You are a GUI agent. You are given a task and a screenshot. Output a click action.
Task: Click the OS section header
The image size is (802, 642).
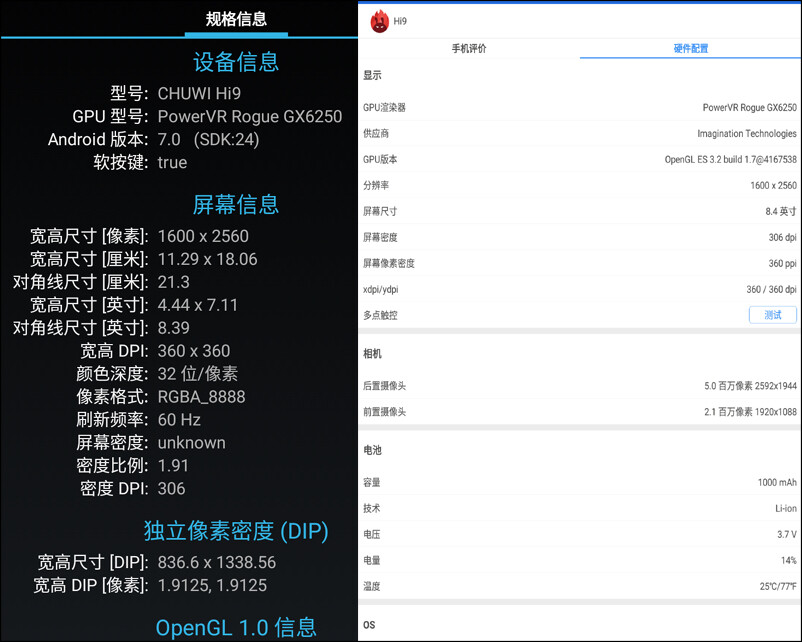click(x=369, y=625)
